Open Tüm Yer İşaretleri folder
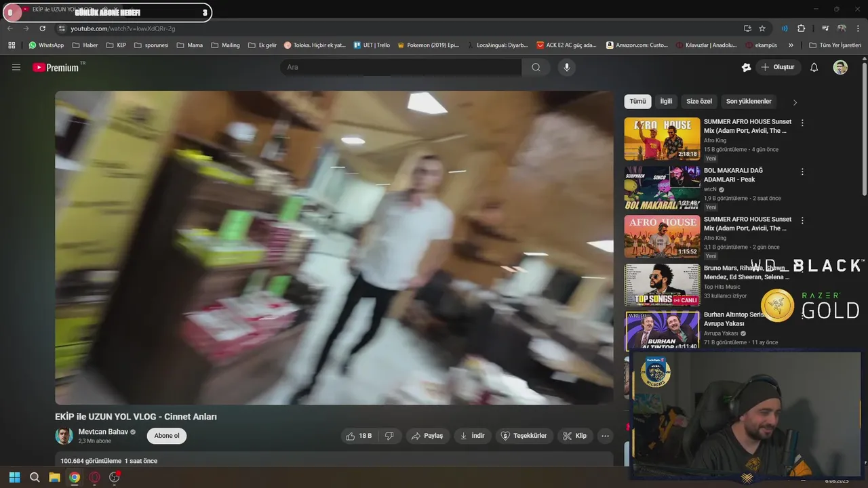Viewport: 868px width, 488px height. point(835,45)
